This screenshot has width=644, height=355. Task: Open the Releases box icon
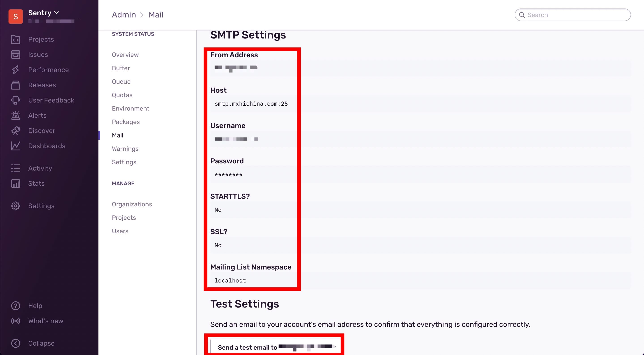pyautogui.click(x=15, y=85)
